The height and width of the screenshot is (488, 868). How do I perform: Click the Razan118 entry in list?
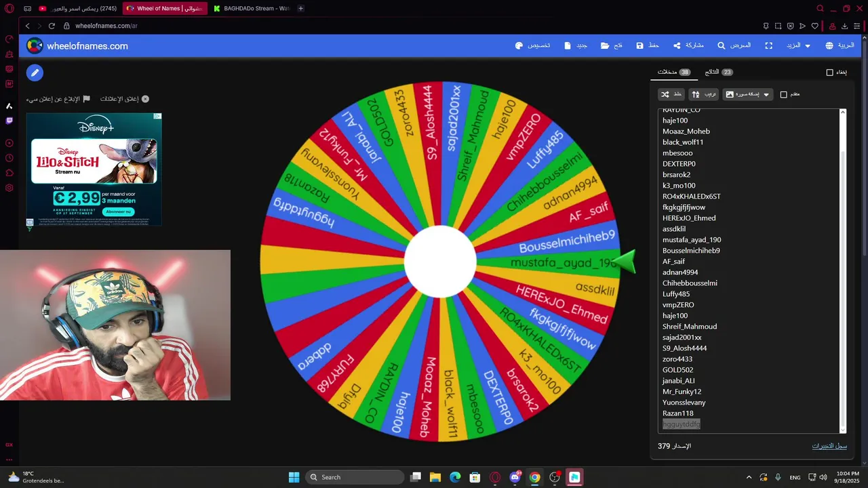(677, 413)
